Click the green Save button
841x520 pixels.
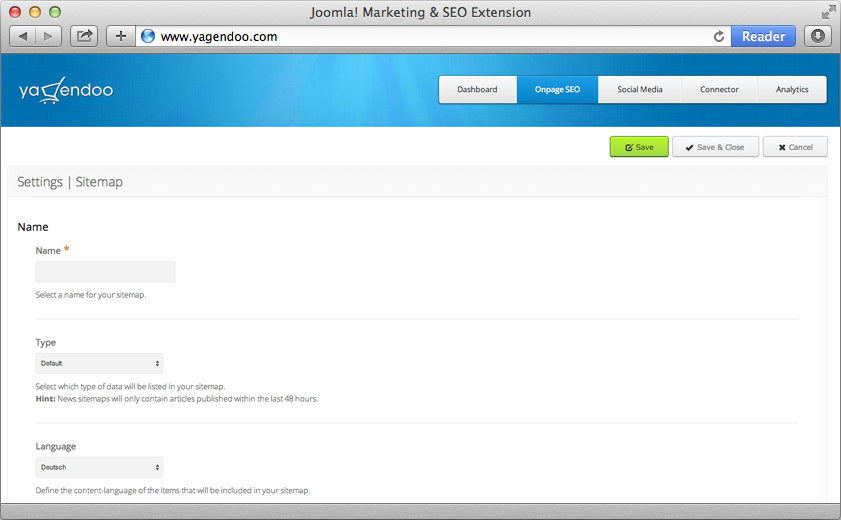639,147
